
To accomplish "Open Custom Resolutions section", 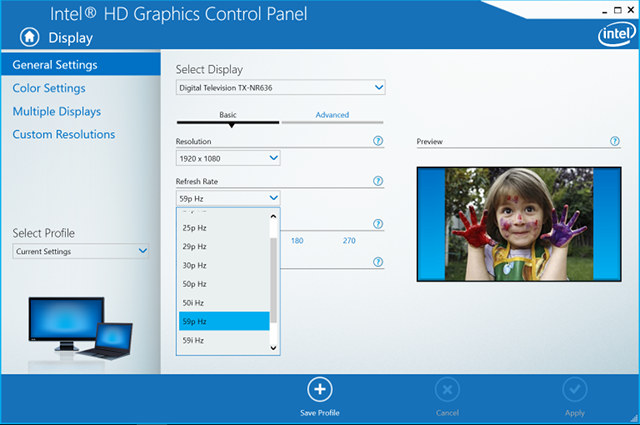I will coord(64,134).
